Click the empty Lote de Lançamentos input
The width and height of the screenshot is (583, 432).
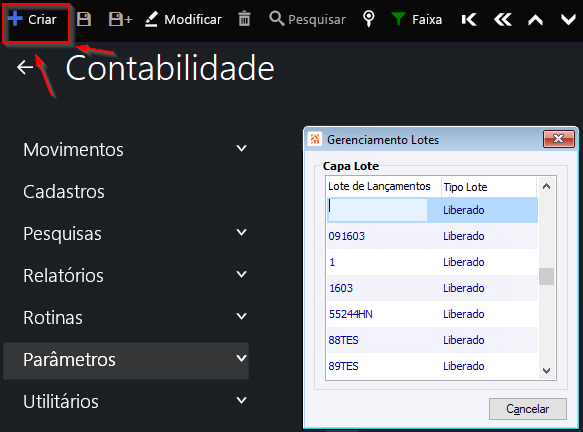click(x=377, y=210)
